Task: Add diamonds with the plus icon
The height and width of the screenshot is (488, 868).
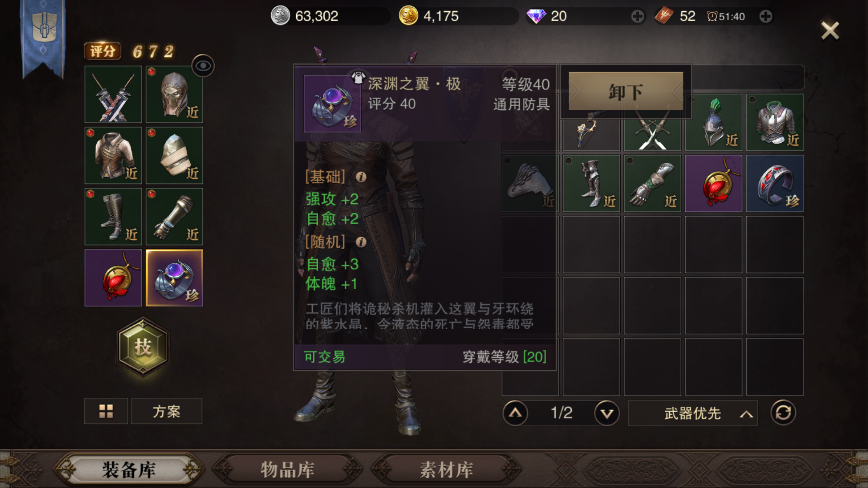Action: [637, 17]
